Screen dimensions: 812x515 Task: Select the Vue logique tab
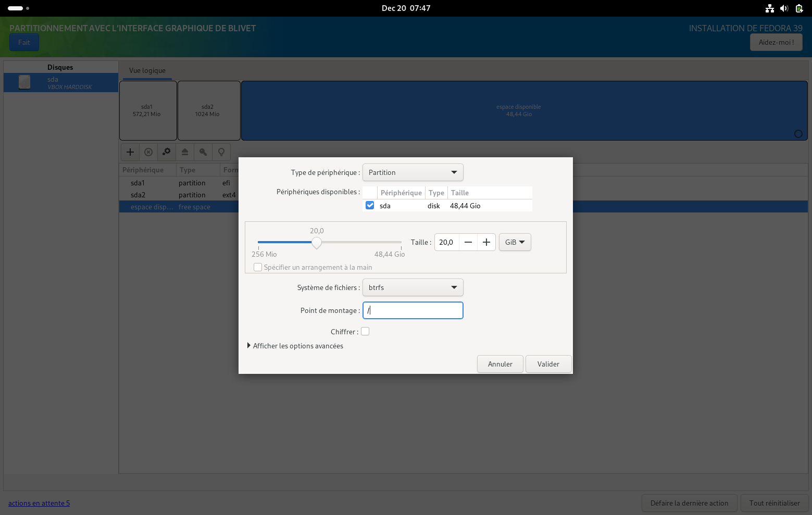pos(147,71)
